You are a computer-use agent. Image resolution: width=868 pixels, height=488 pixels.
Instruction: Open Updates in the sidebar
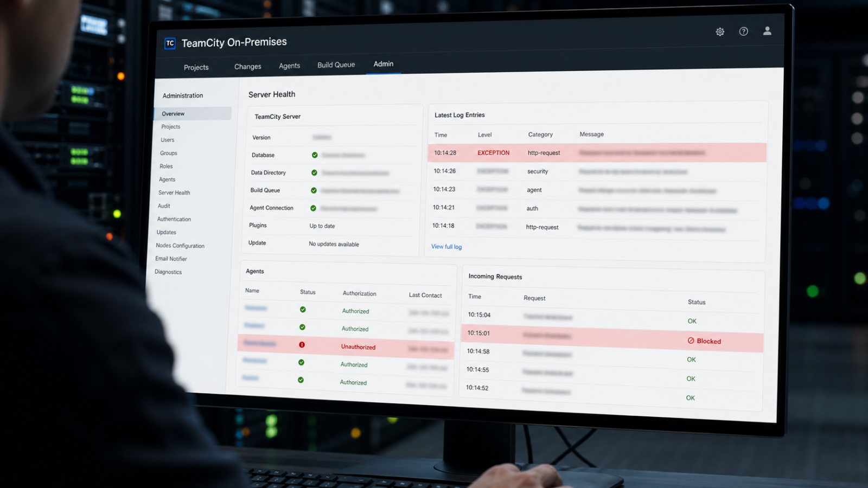[167, 232]
